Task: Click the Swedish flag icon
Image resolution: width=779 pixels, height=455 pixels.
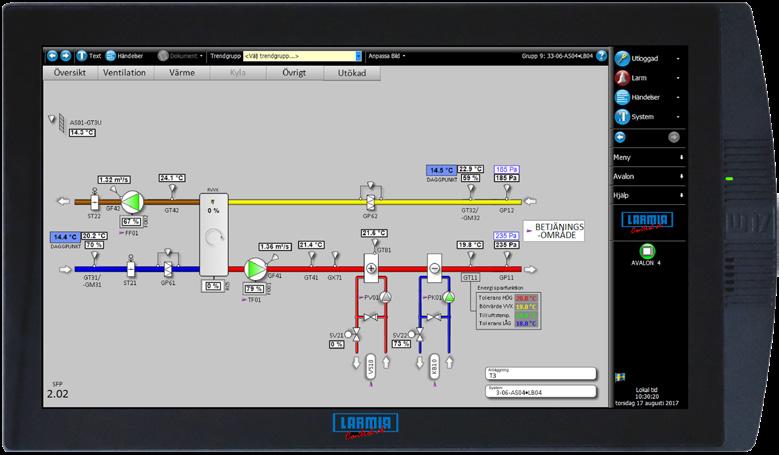Action: (x=620, y=377)
